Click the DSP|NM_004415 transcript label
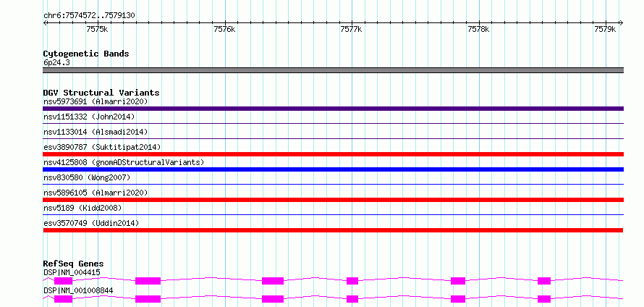644x307 pixels. point(72,272)
